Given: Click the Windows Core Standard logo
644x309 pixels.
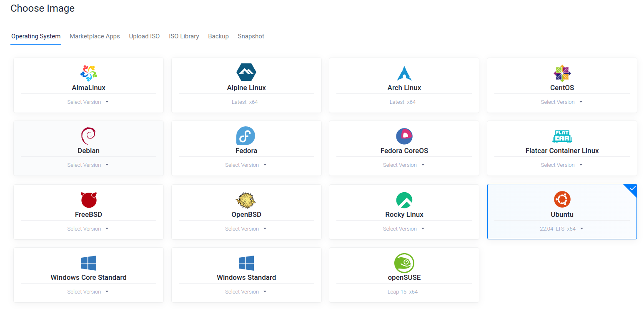Looking at the screenshot, I should pyautogui.click(x=89, y=263).
